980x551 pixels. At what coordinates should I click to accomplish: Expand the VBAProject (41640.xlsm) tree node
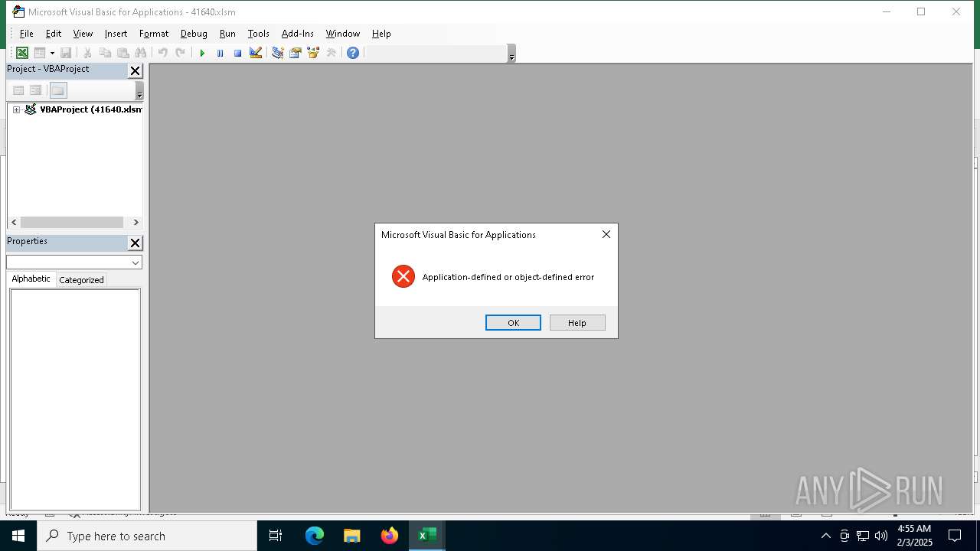pos(16,109)
